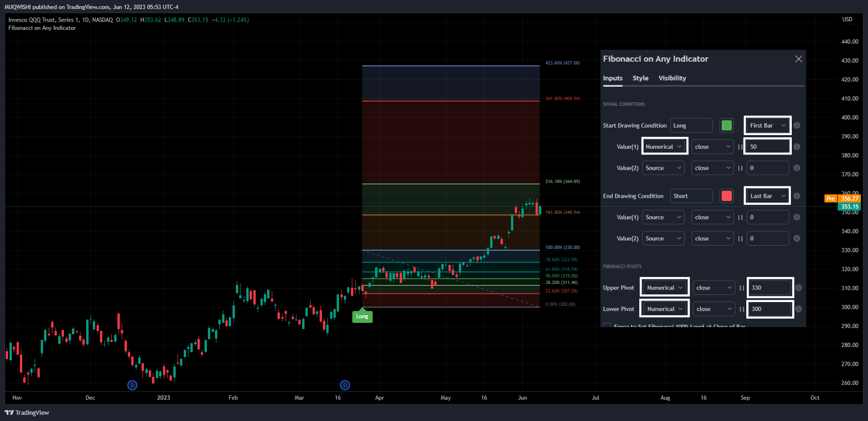The height and width of the screenshot is (421, 868).
Task: Open Upper Pivot close source dropdown
Action: click(x=714, y=288)
